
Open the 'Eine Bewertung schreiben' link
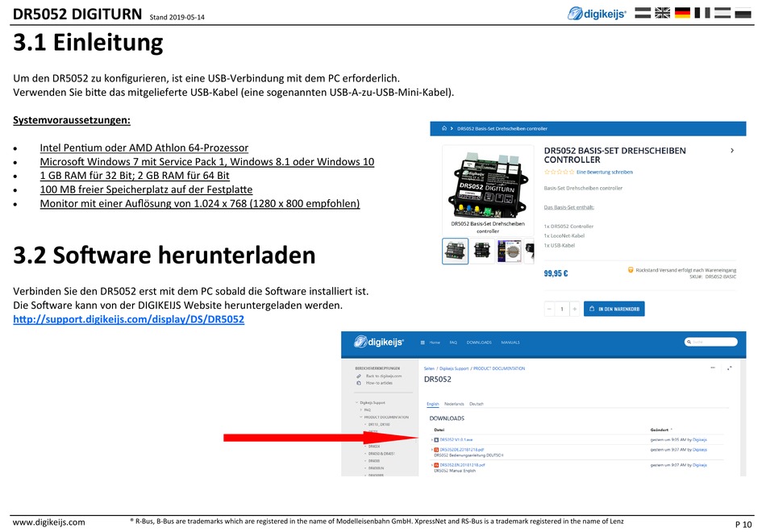tap(604, 172)
